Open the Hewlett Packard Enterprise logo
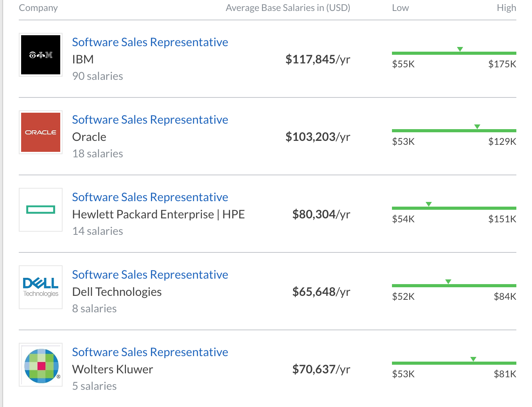The width and height of the screenshot is (532, 407). [x=41, y=210]
